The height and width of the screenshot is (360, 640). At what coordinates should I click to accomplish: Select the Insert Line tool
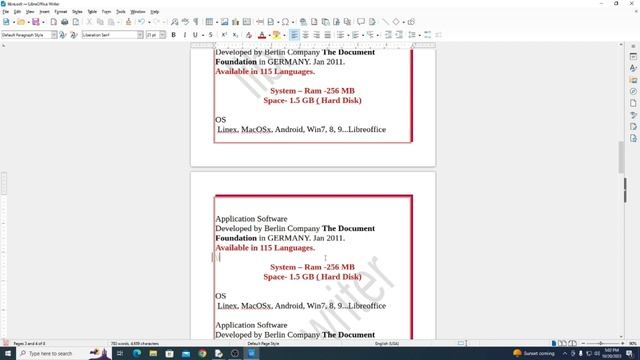click(x=385, y=22)
